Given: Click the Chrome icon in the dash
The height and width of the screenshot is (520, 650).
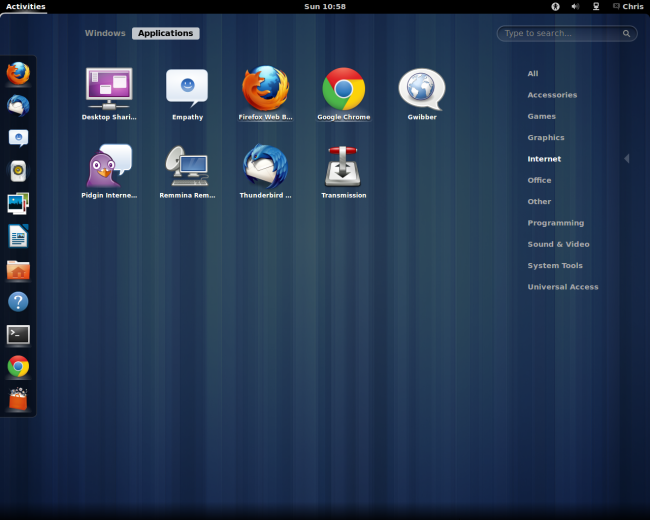Looking at the screenshot, I should 18,367.
